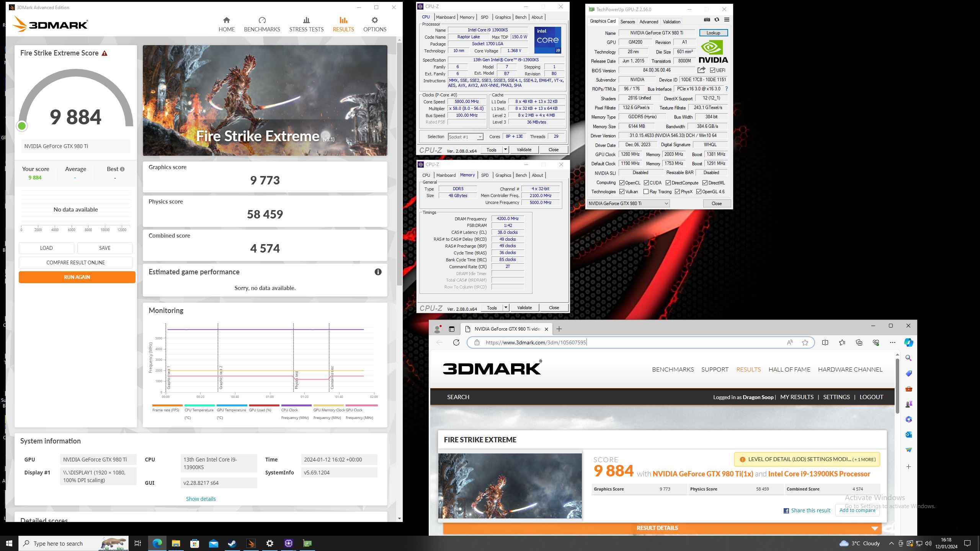
Task: Click the info icon next to Best score
Action: coord(122,169)
